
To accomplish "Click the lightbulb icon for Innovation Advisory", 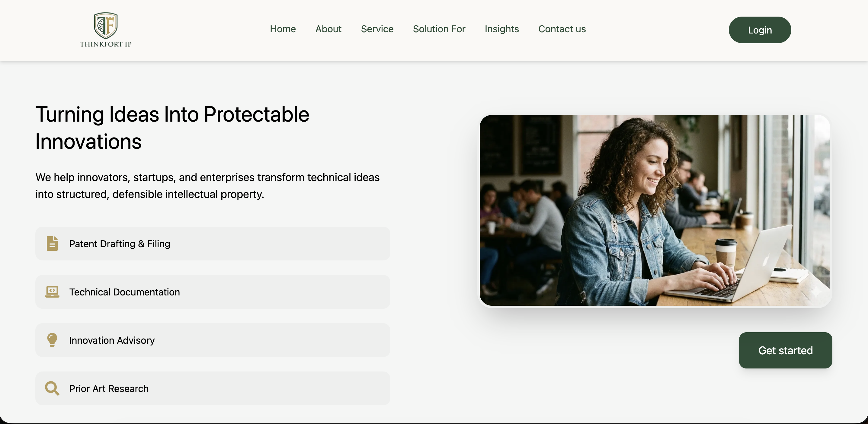I will 52,340.
